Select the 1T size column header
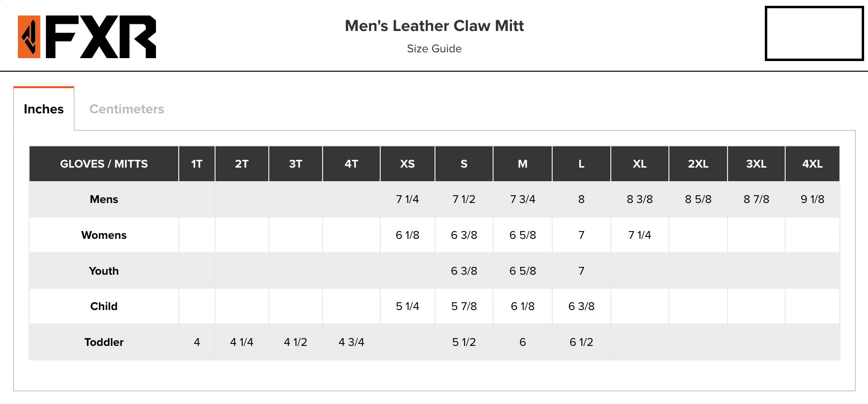The height and width of the screenshot is (404, 868). point(197,164)
